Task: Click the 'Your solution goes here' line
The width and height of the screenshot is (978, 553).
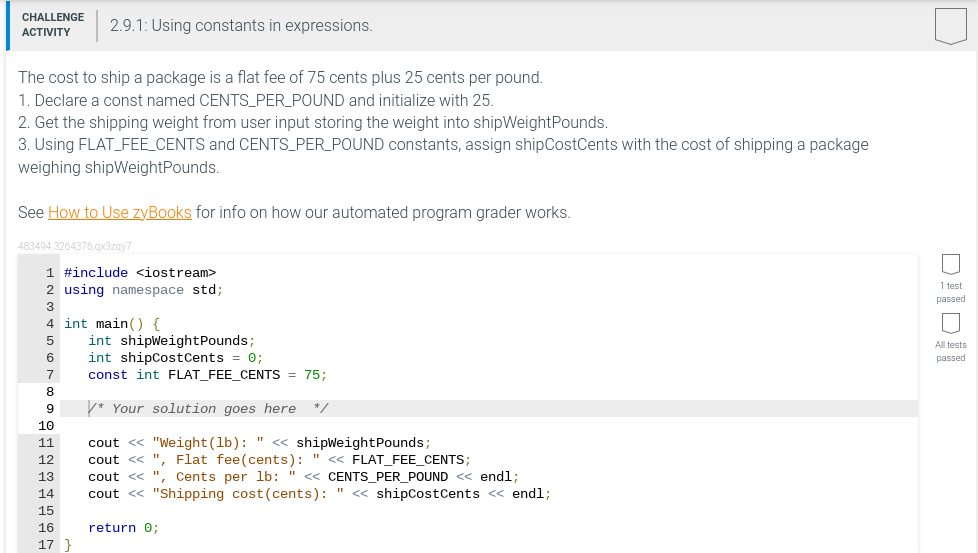Action: pyautogui.click(x=208, y=408)
